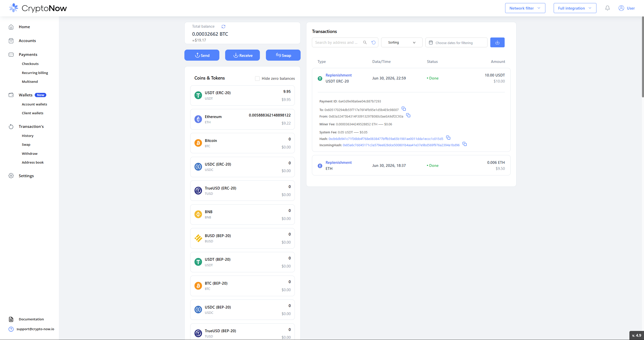644x340 pixels.
Task: Click the USDC (ERC-20) coin icon
Action: pos(198,167)
